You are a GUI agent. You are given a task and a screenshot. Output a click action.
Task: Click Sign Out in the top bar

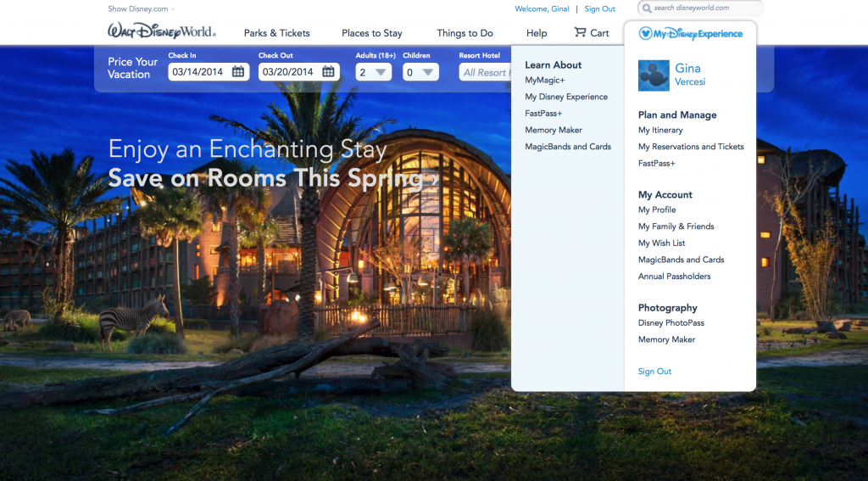point(600,8)
